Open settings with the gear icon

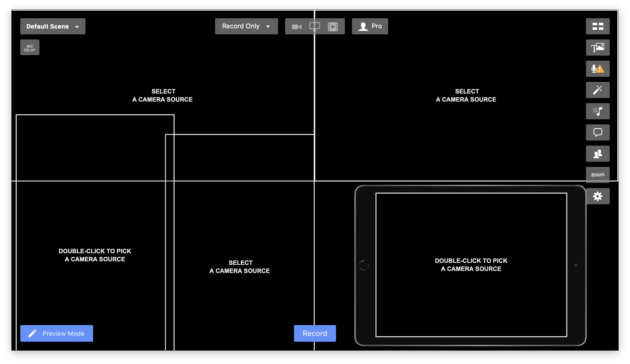tap(598, 196)
